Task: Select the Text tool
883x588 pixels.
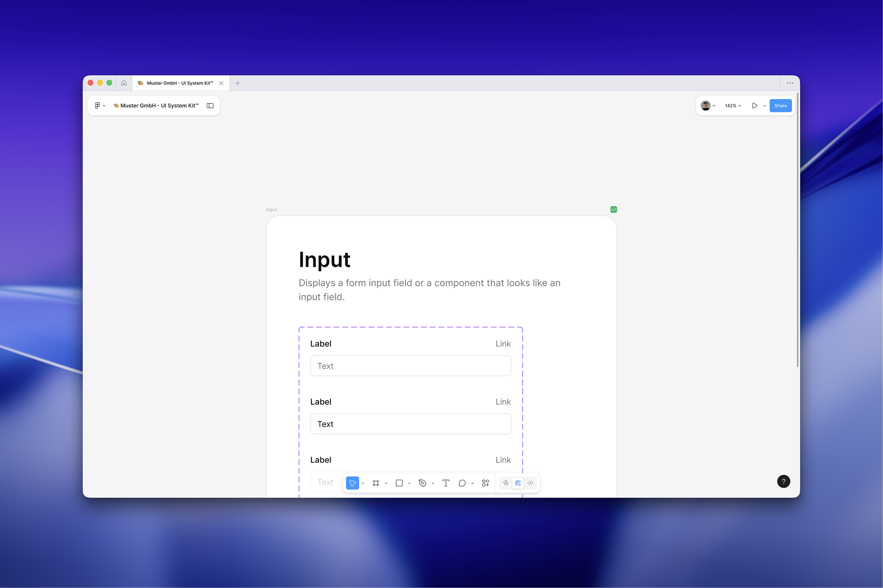Action: 446,483
